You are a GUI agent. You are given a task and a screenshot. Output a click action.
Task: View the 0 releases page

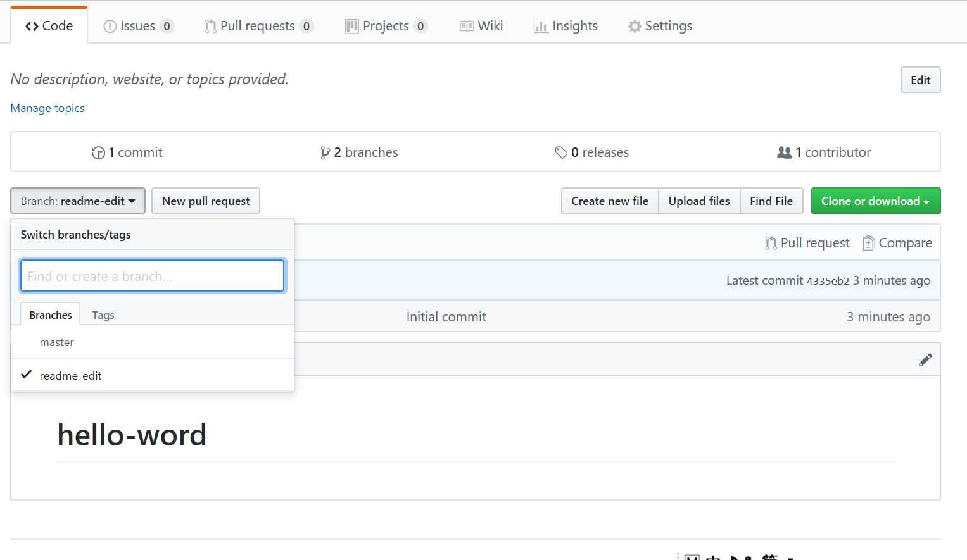pyautogui.click(x=591, y=152)
